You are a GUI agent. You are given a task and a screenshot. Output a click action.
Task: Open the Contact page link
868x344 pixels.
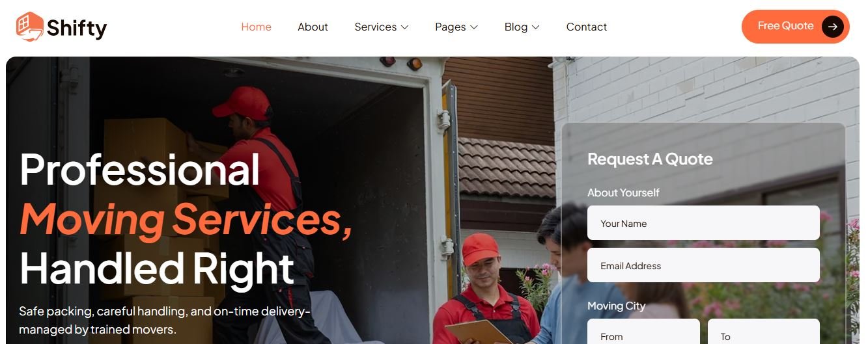coord(587,27)
